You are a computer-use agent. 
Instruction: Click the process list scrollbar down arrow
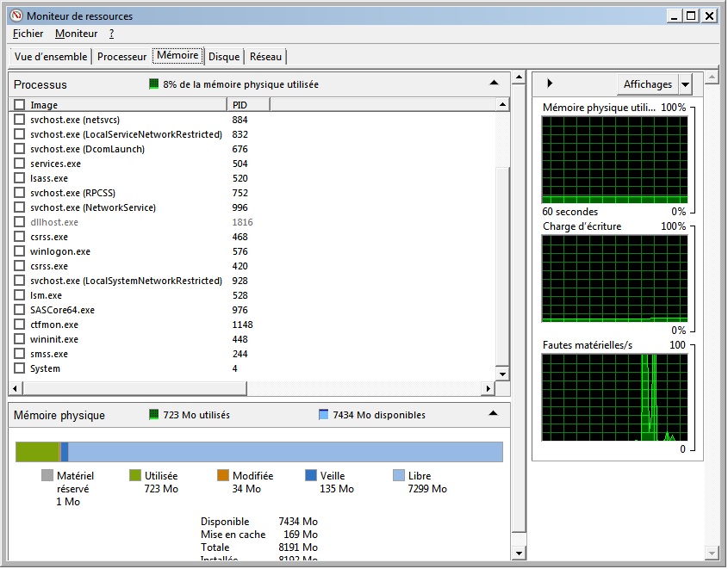502,374
